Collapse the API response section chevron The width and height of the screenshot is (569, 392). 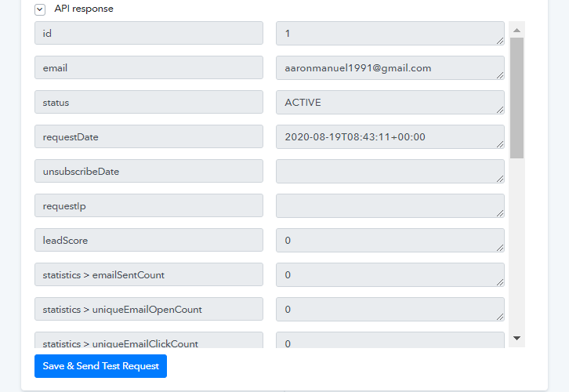(40, 9)
